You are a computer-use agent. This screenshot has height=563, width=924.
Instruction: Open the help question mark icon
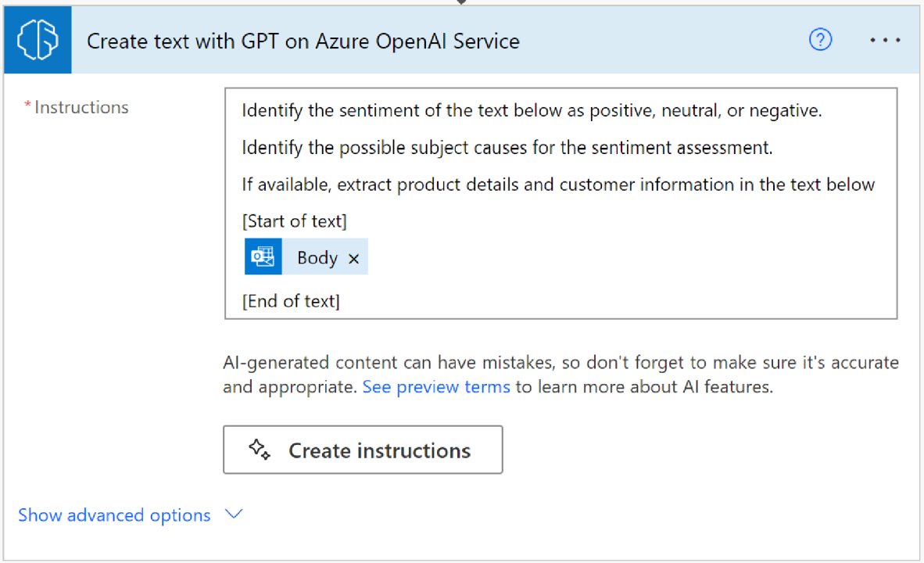(x=820, y=40)
